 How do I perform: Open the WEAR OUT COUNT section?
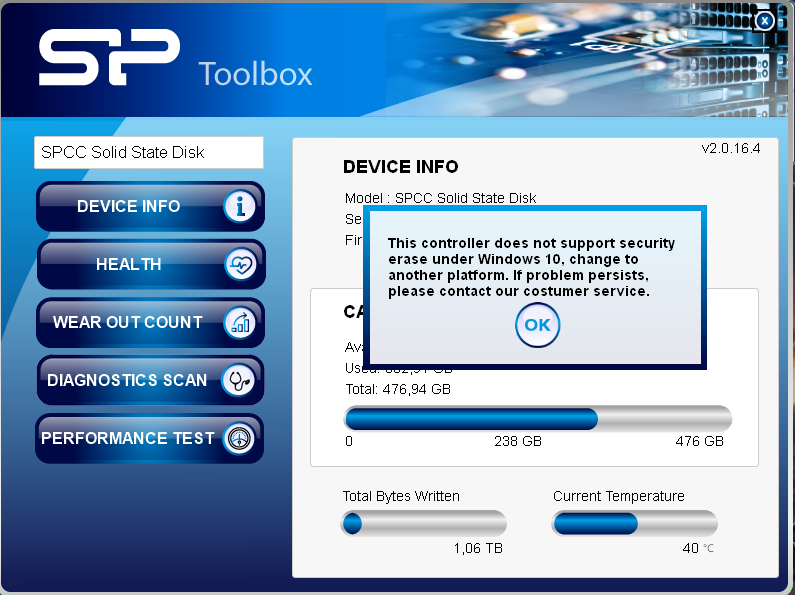[150, 322]
